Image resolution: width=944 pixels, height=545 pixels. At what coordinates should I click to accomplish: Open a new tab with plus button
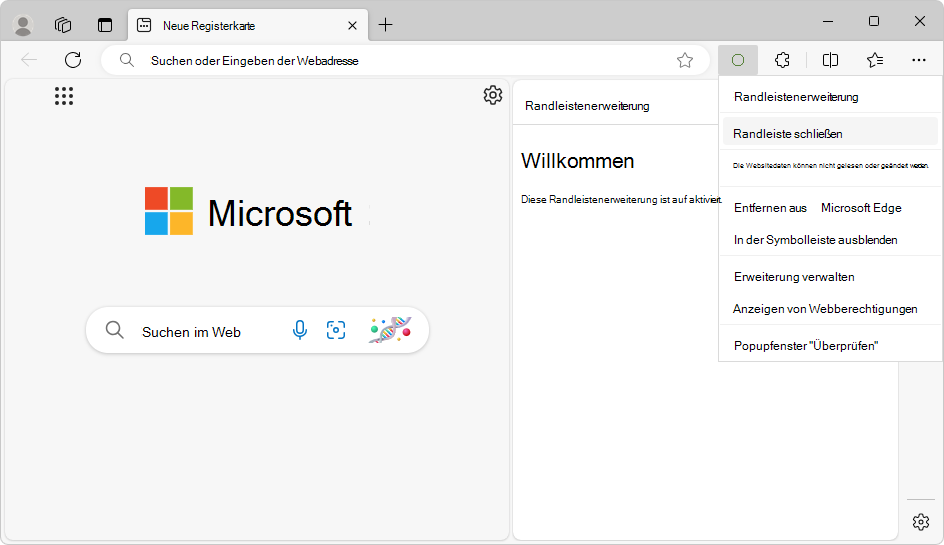click(x=385, y=25)
